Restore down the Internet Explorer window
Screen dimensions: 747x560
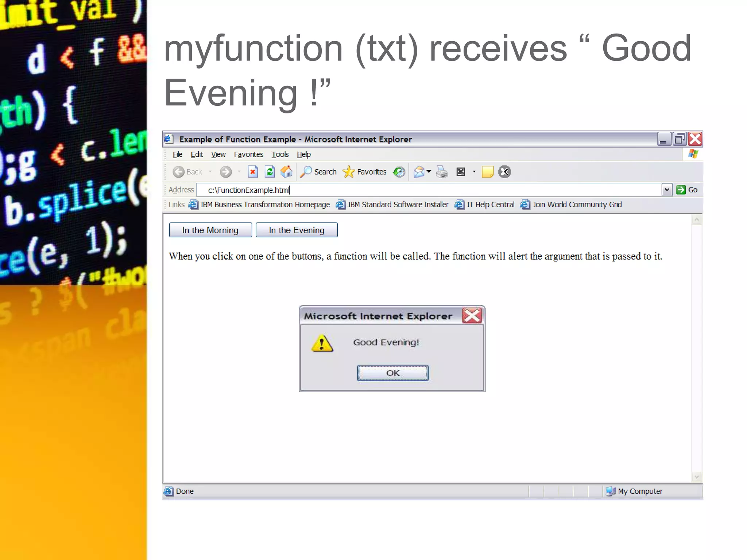click(680, 139)
